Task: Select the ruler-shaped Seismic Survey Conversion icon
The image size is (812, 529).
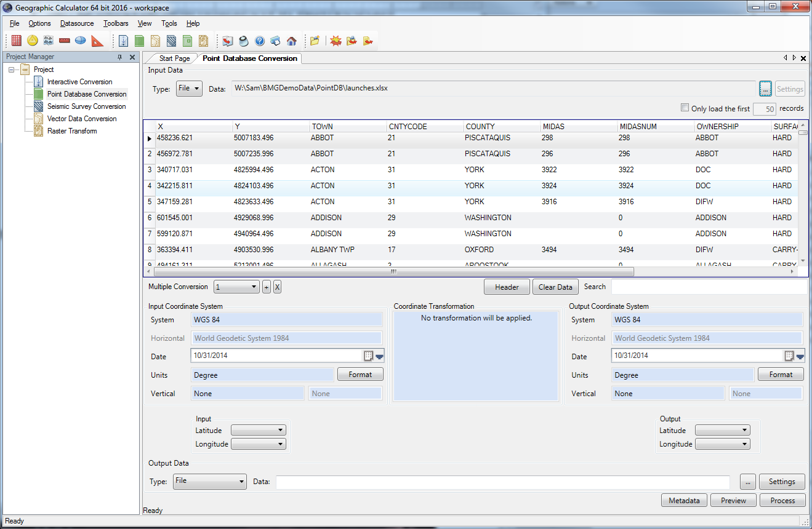Action: click(x=64, y=41)
